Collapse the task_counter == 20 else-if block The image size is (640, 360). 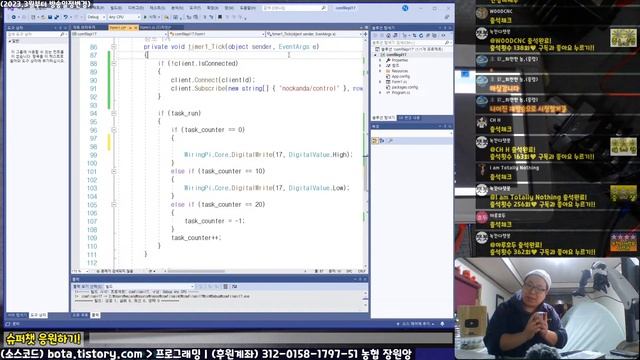[x=114, y=204]
